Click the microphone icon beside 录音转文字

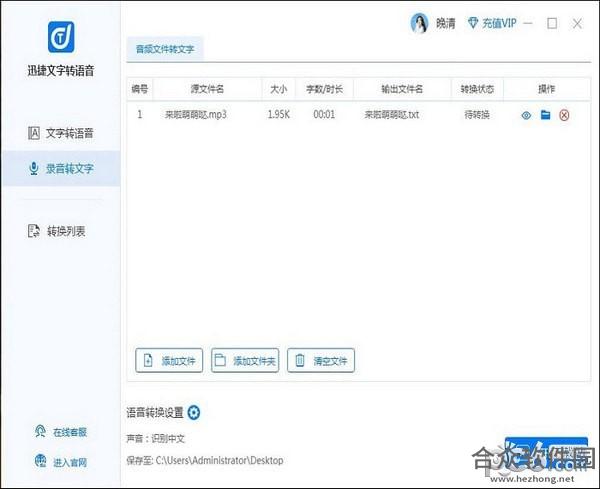click(x=34, y=168)
